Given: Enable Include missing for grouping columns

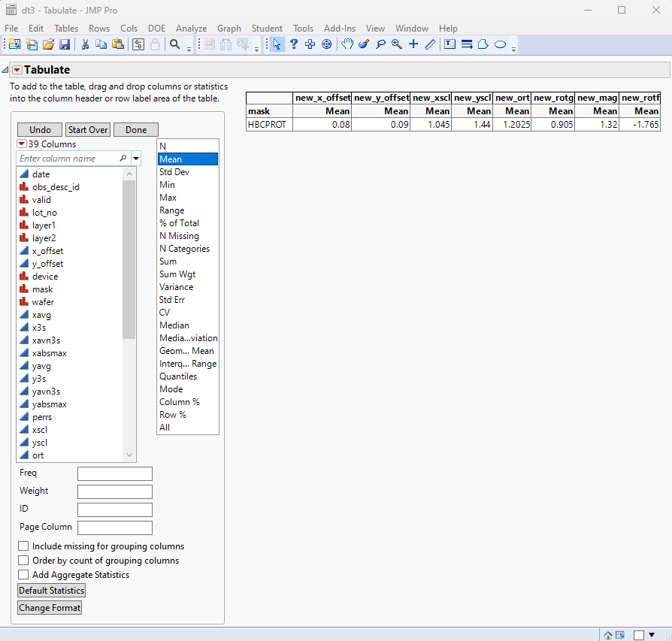Looking at the screenshot, I should [24, 546].
